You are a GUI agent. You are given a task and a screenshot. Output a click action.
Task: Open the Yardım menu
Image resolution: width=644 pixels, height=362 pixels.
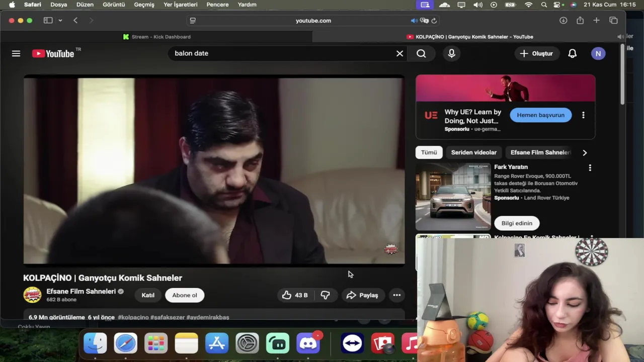(247, 5)
